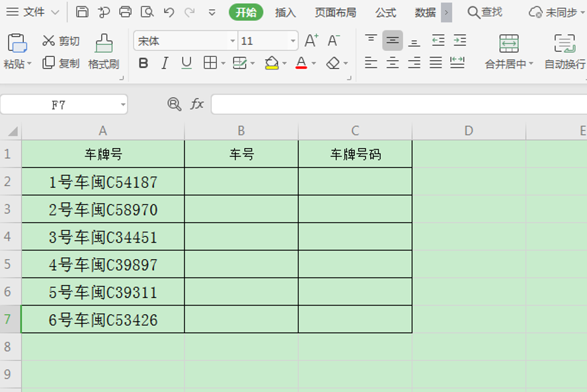
Task: Align text left
Action: [x=371, y=63]
